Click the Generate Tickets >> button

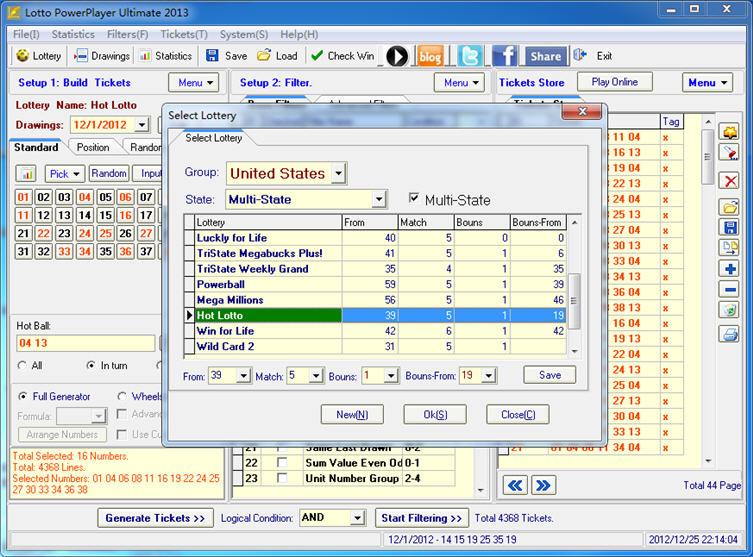tap(155, 518)
